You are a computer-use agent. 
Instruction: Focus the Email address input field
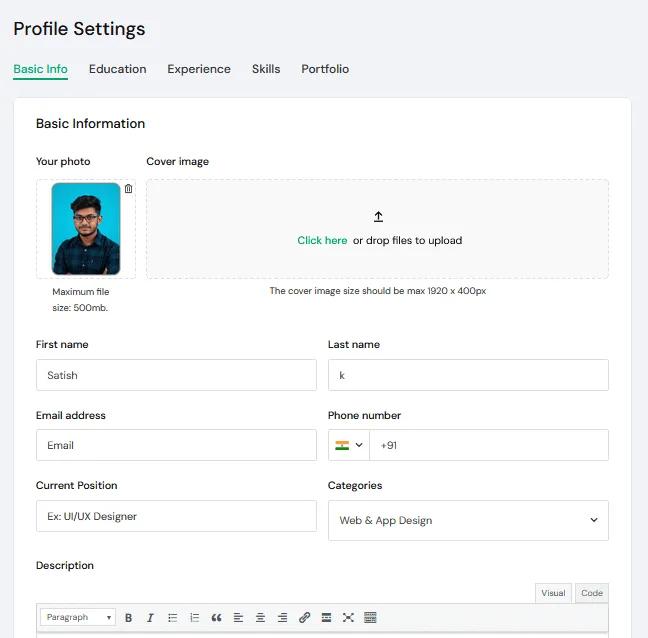(176, 445)
